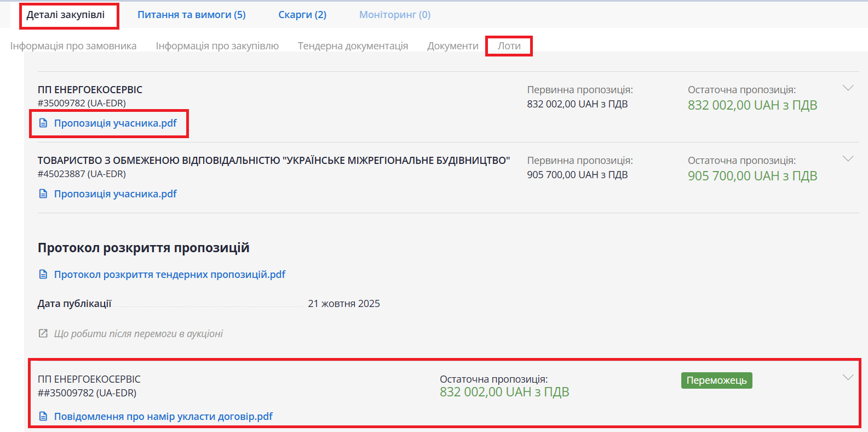Jump to 'Інформація про закупівлю' section

coord(217,46)
